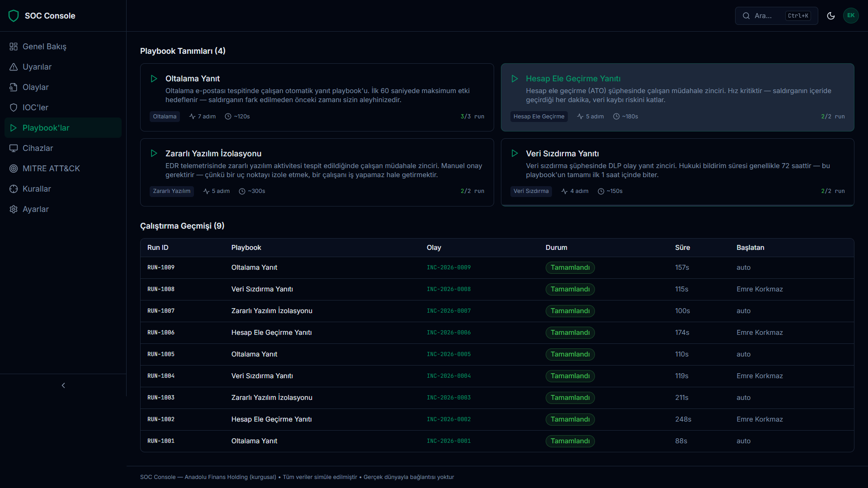Open the MITRE ATT&CK menu item
The image size is (868, 488).
coord(63,169)
